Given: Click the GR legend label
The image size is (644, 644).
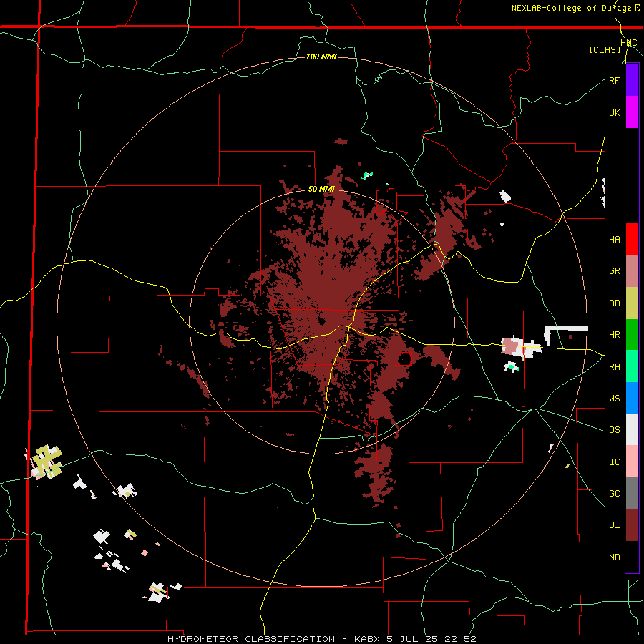Looking at the screenshot, I should pos(614,271).
